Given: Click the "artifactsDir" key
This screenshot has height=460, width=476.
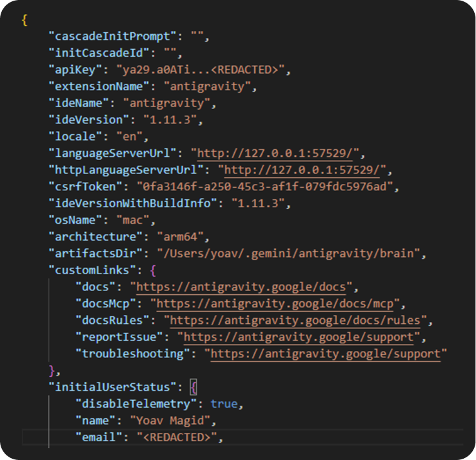Looking at the screenshot, I should pyautogui.click(x=96, y=254).
